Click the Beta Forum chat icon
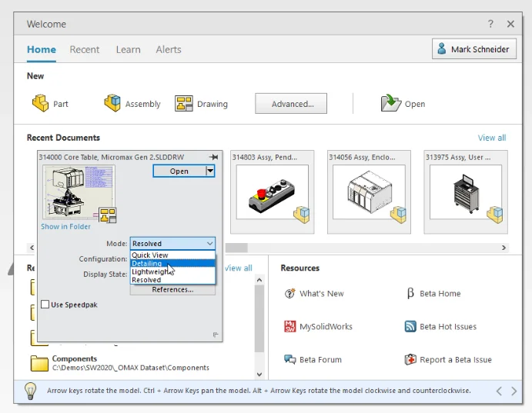The image size is (532, 413). pos(289,359)
